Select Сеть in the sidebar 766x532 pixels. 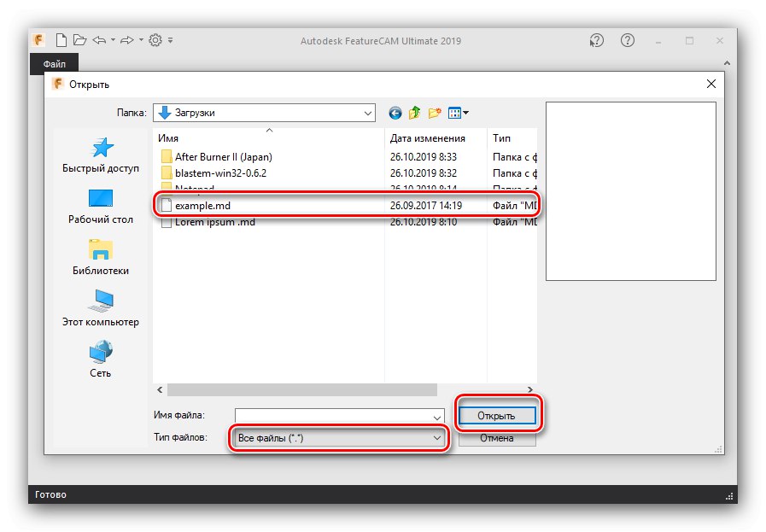pos(101,360)
